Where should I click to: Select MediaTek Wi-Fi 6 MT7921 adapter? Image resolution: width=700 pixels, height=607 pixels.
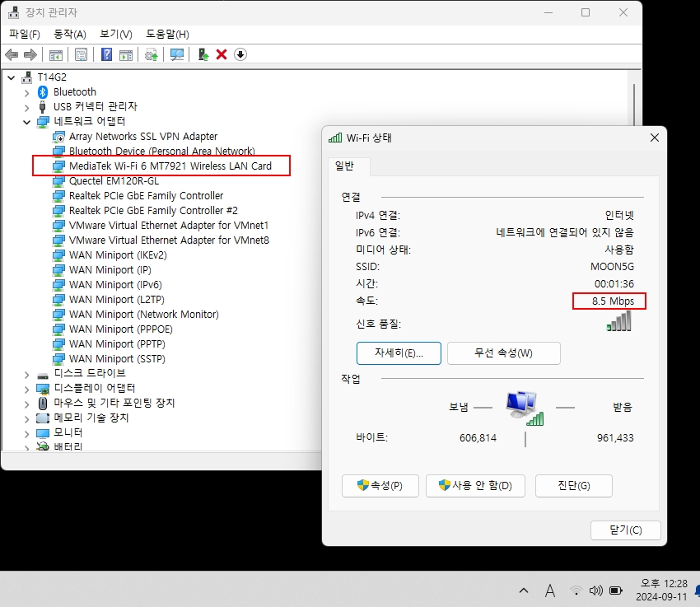pyautogui.click(x=170, y=166)
